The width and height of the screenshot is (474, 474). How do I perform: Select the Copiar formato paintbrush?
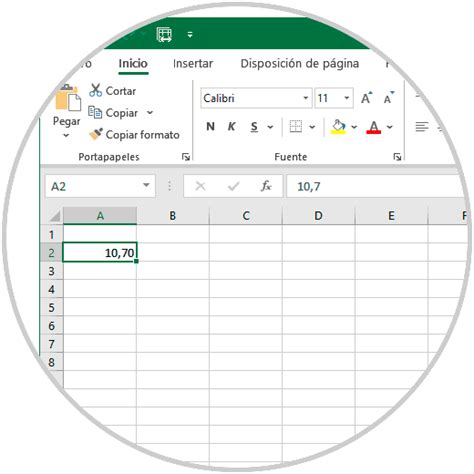pyautogui.click(x=96, y=134)
